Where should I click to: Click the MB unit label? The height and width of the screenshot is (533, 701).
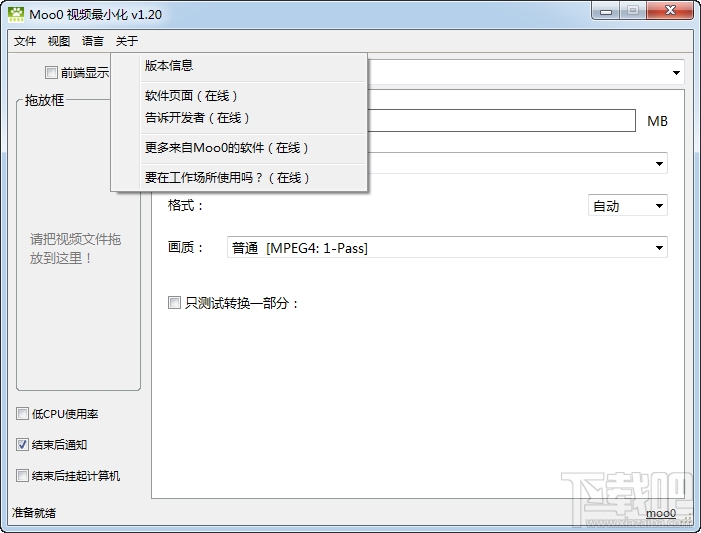coord(657,121)
